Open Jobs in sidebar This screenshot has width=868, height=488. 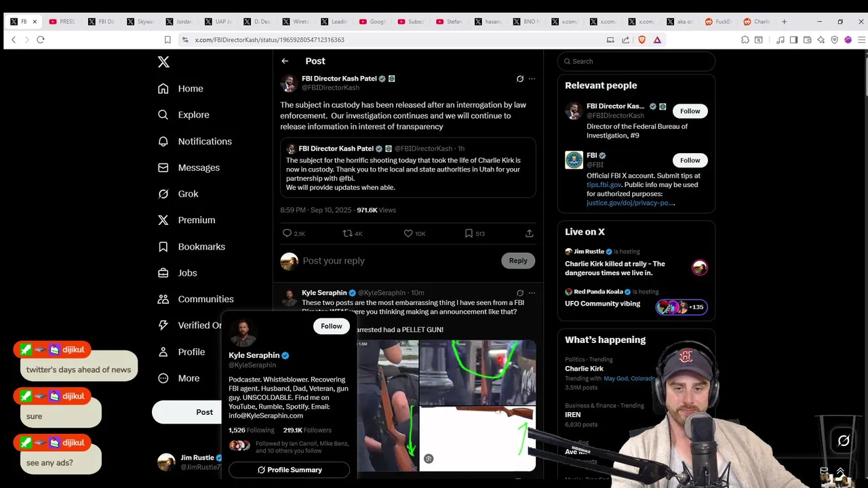[177, 273]
